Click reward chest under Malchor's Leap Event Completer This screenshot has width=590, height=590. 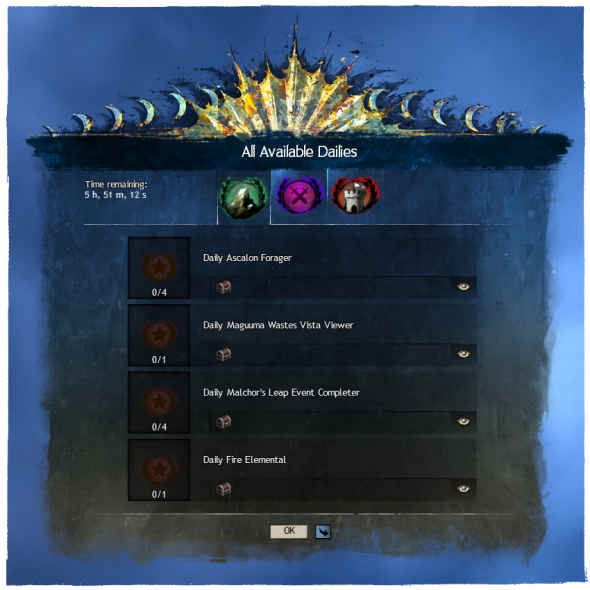click(x=224, y=422)
